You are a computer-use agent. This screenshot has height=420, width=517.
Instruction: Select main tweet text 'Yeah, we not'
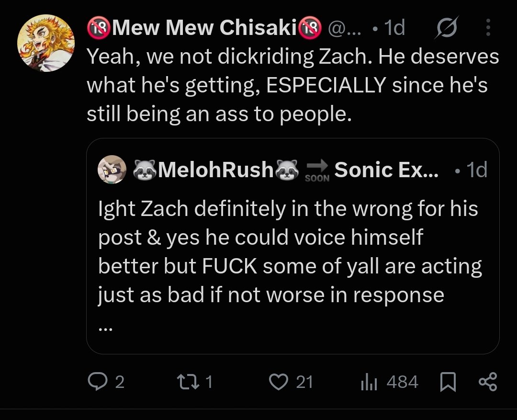149,57
